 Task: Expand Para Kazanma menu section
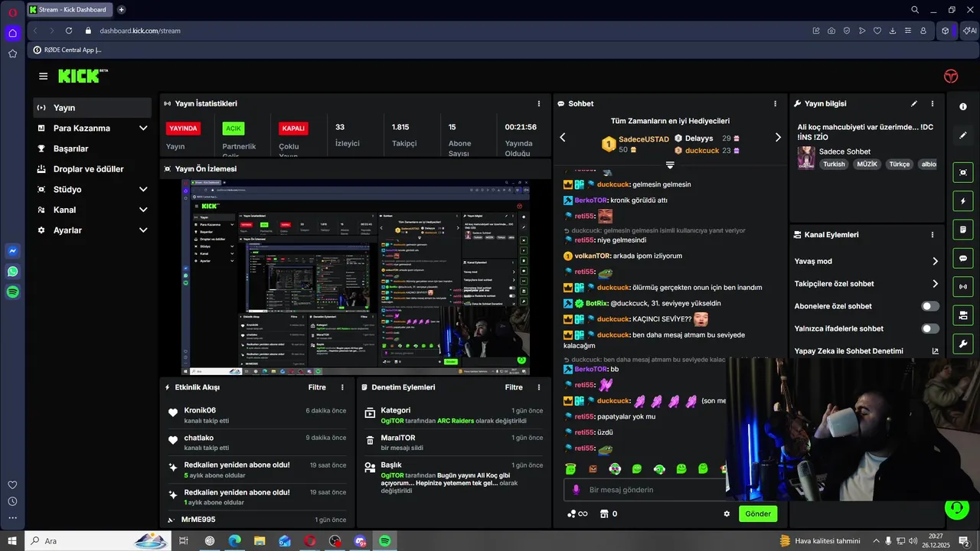point(143,128)
